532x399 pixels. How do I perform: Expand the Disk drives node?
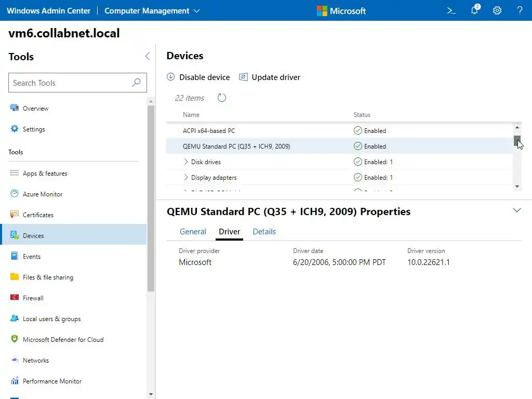point(186,162)
